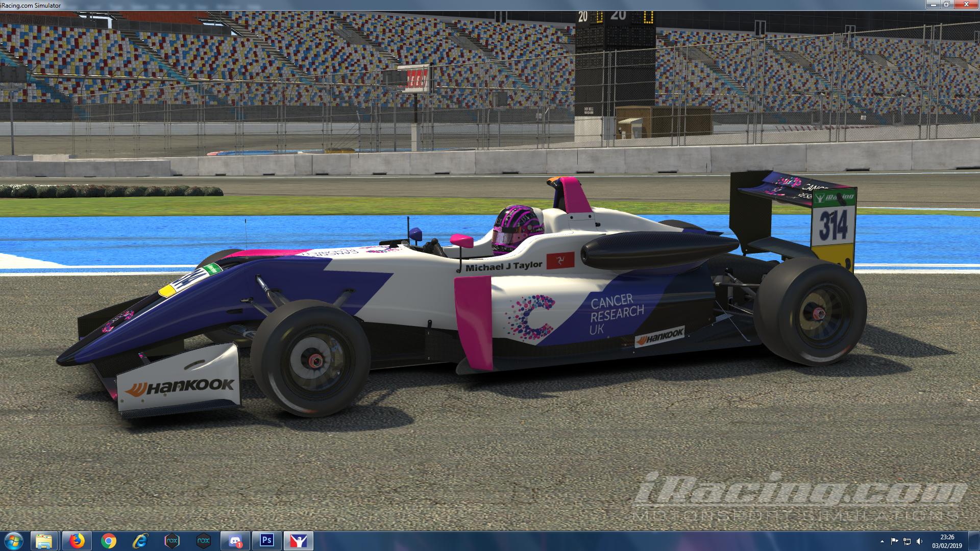Open the Action Center flag in the tray

[x=894, y=542]
